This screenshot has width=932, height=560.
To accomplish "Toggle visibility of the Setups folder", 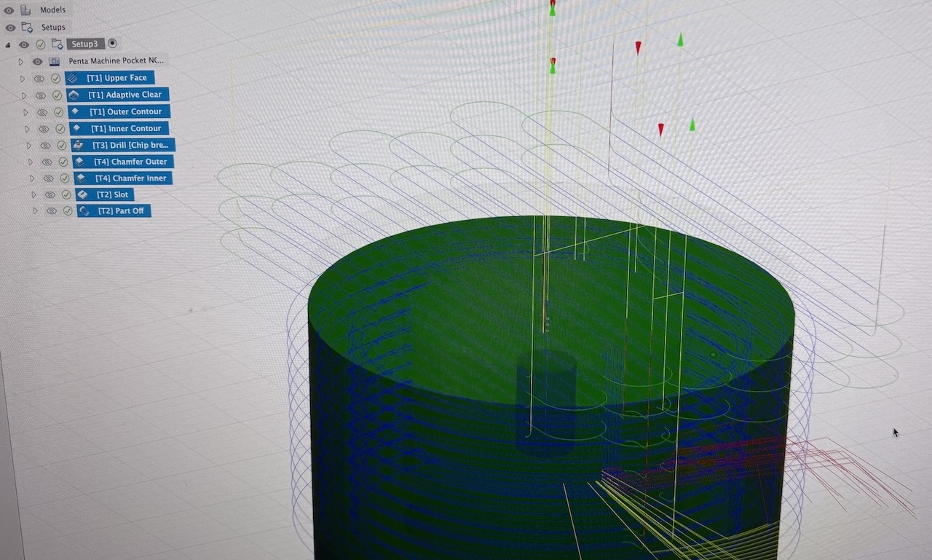I will (10, 28).
